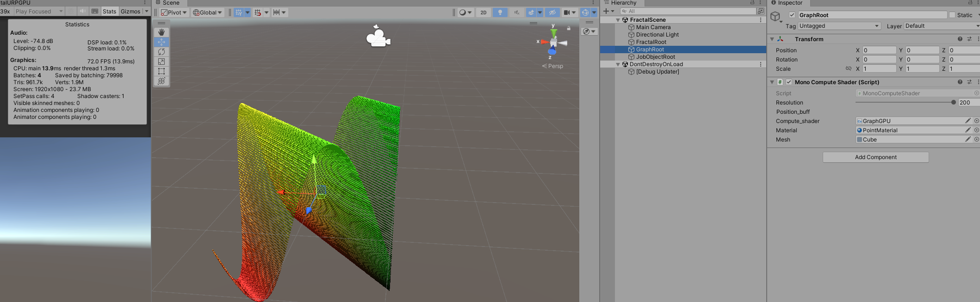The height and width of the screenshot is (302, 980).
Task: Select the Rotate tool
Action: (x=161, y=52)
